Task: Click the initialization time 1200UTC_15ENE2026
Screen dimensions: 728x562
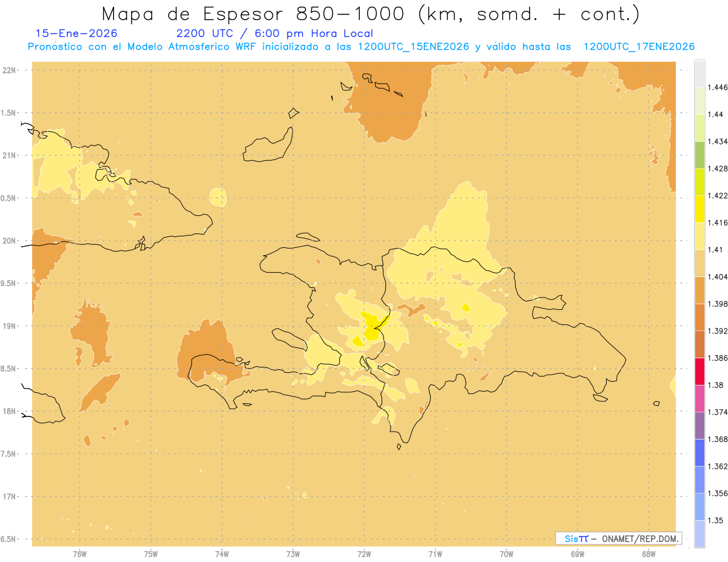Action: pos(413,47)
